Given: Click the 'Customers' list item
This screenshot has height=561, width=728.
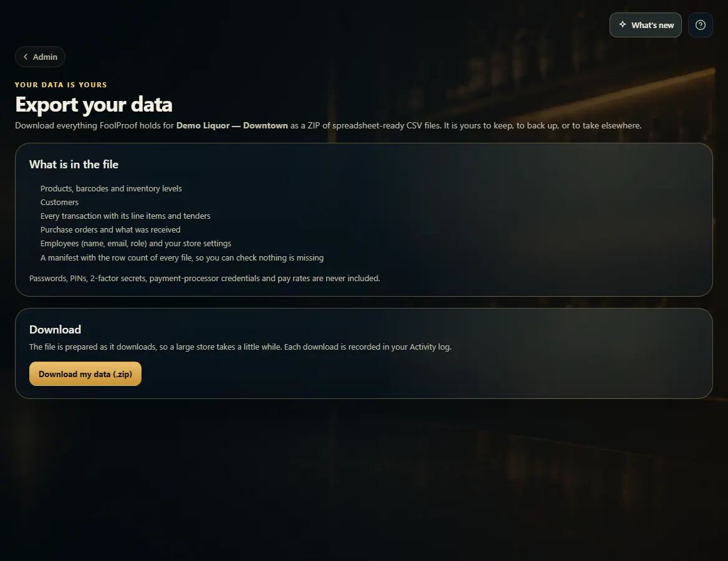Looking at the screenshot, I should pyautogui.click(x=59, y=203).
